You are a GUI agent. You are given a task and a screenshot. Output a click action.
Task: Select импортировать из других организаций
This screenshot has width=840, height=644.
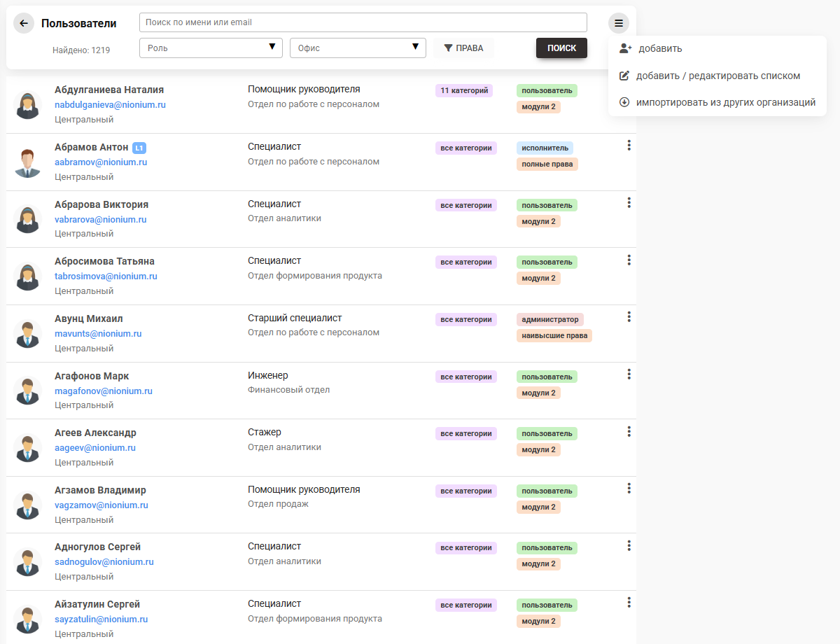pyautogui.click(x=725, y=102)
